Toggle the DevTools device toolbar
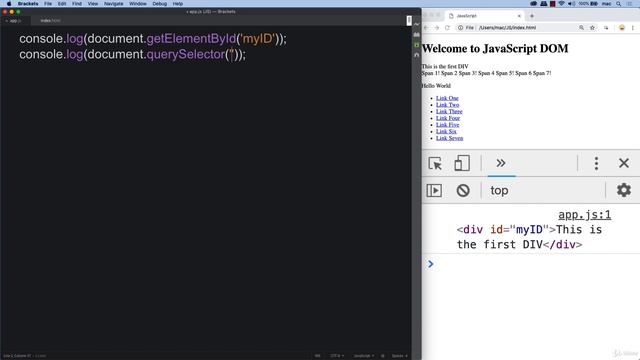This screenshot has height=360, width=640. pos(462,163)
